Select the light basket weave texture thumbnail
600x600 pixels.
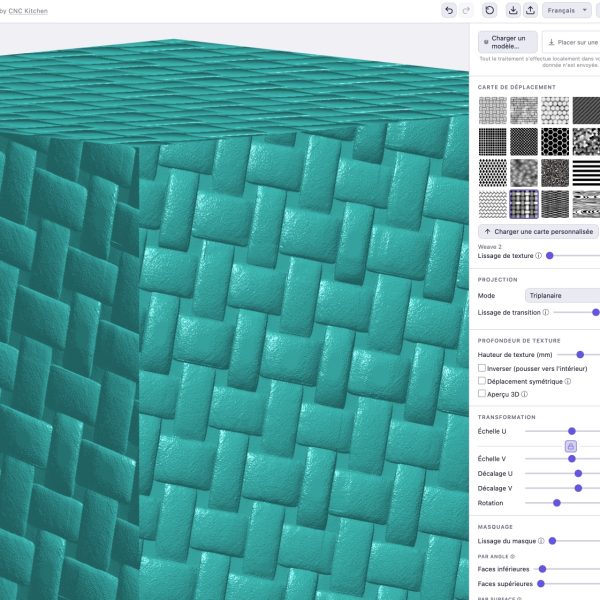[x=492, y=111]
